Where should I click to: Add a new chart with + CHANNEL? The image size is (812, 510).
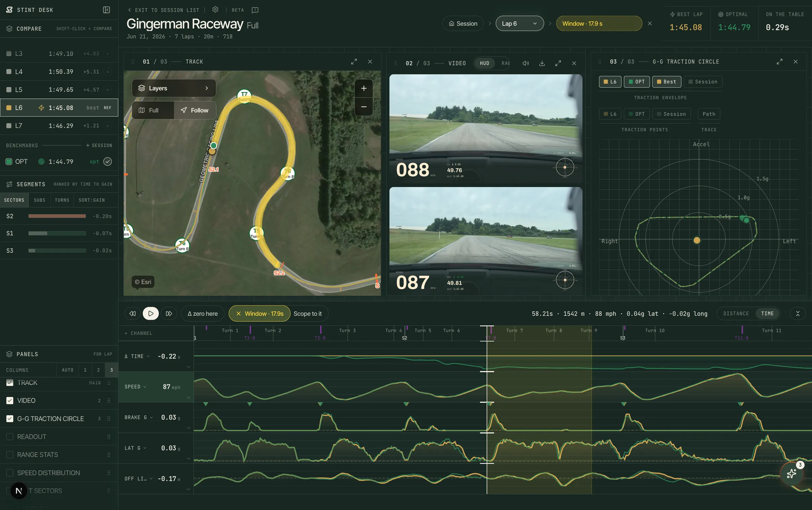tap(138, 333)
